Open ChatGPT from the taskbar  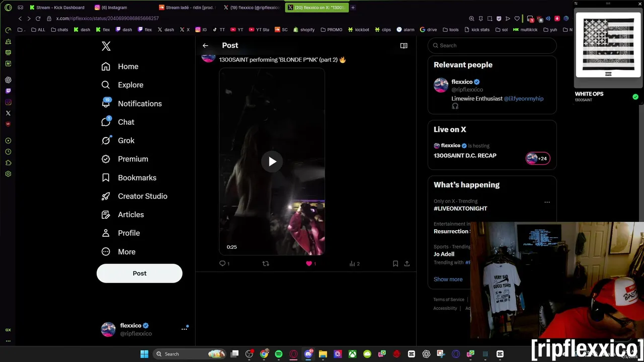[426, 354]
